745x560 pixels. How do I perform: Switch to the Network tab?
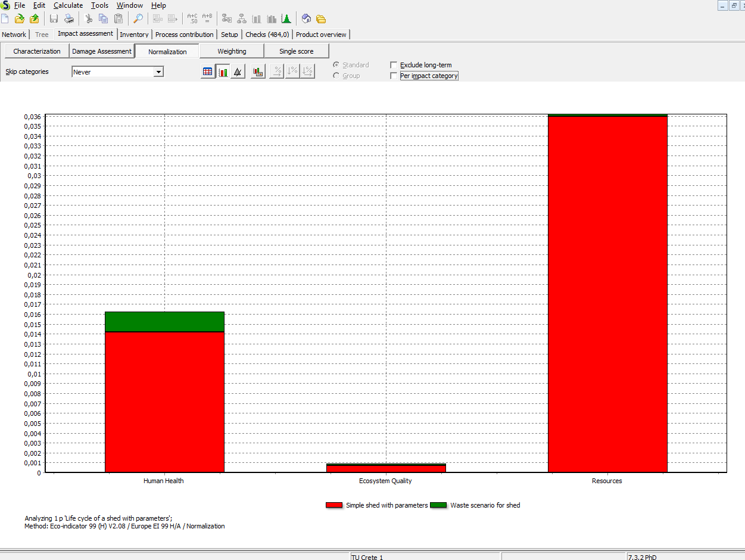[x=14, y=35]
